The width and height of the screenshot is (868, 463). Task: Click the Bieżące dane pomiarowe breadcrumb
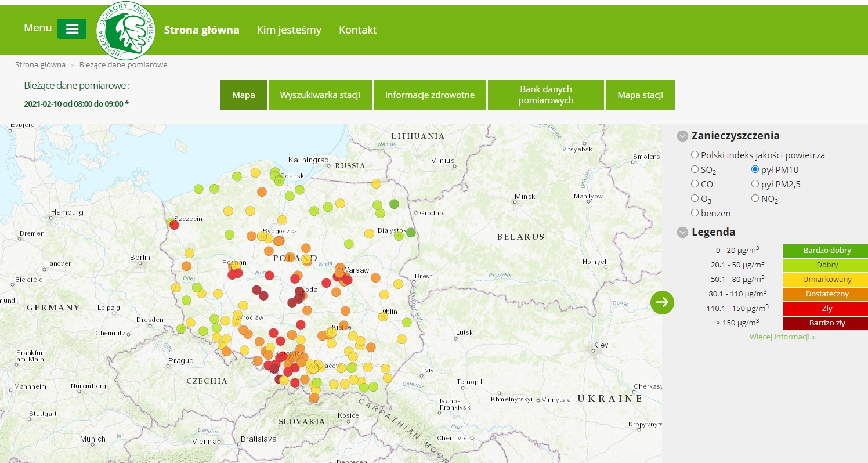coord(123,64)
